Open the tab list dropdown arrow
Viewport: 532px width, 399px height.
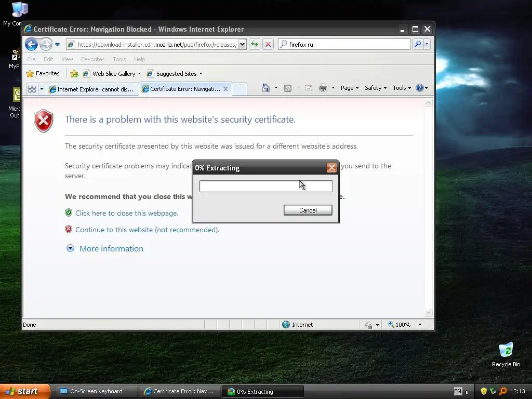(42, 89)
